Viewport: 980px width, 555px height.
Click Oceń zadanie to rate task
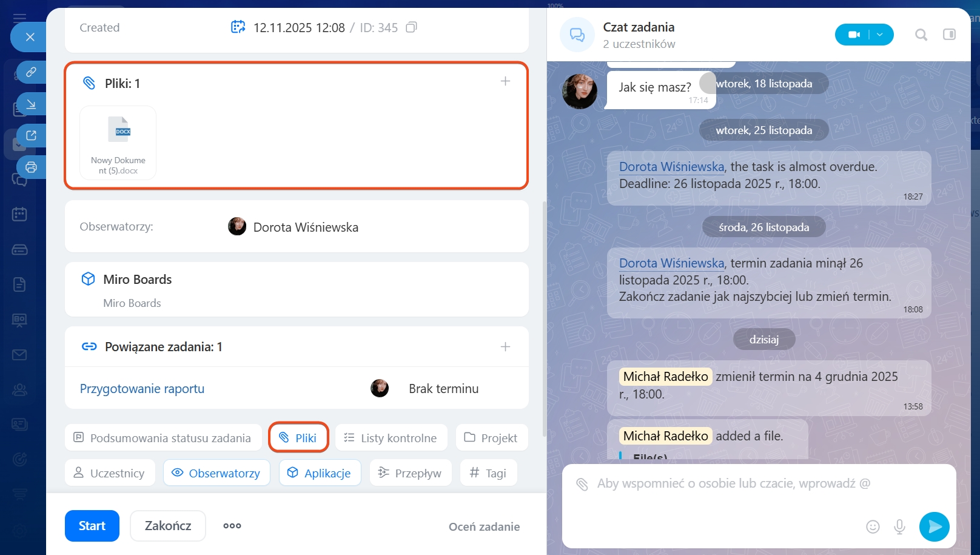click(484, 526)
